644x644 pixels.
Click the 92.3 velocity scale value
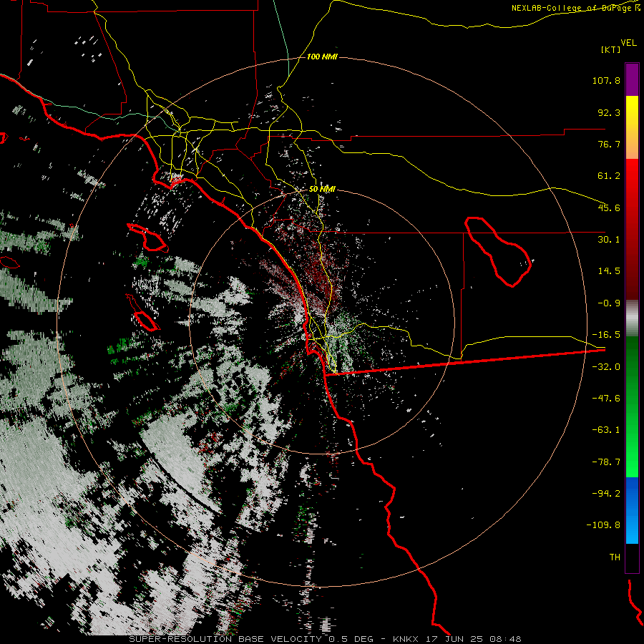[609, 112]
